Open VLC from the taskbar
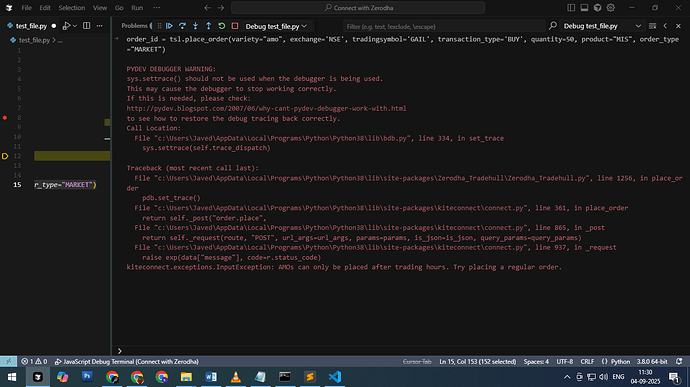 236,377
